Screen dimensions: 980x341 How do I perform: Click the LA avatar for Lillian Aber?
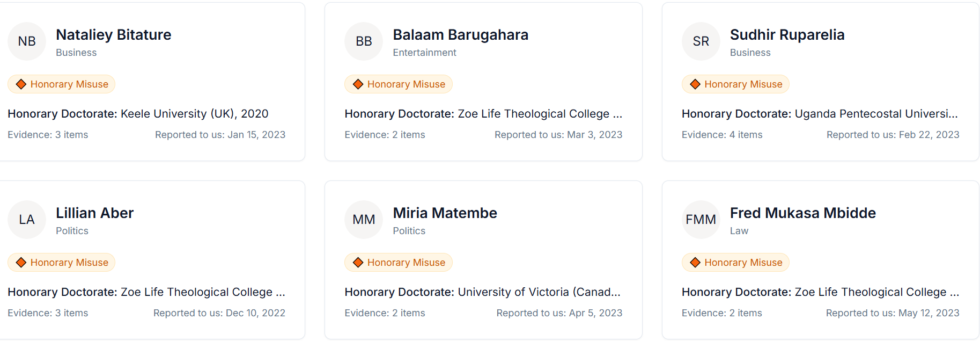(27, 220)
